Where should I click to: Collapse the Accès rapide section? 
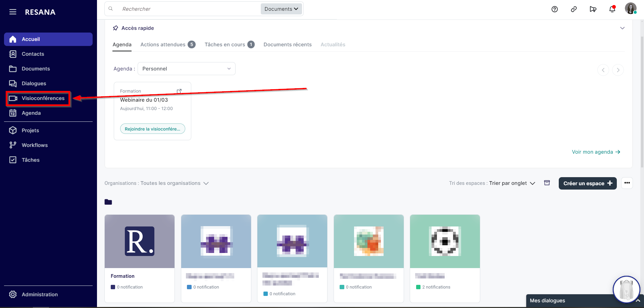[622, 28]
